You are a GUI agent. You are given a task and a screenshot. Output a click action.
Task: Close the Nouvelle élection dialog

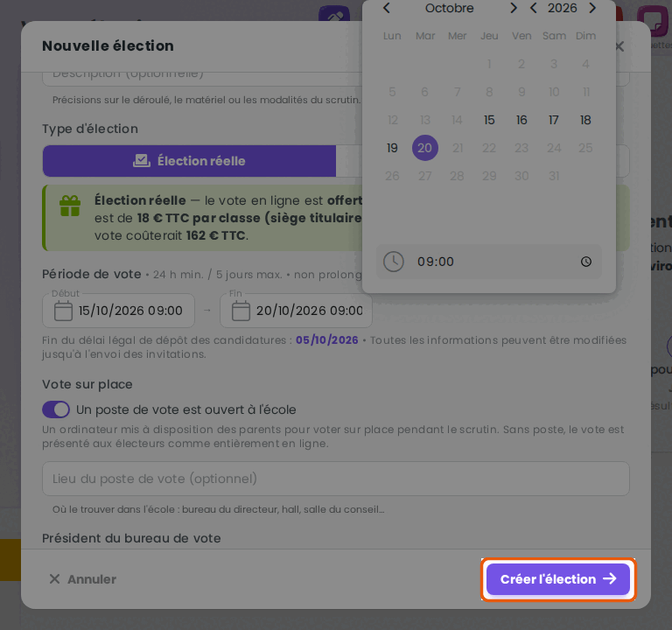(619, 46)
